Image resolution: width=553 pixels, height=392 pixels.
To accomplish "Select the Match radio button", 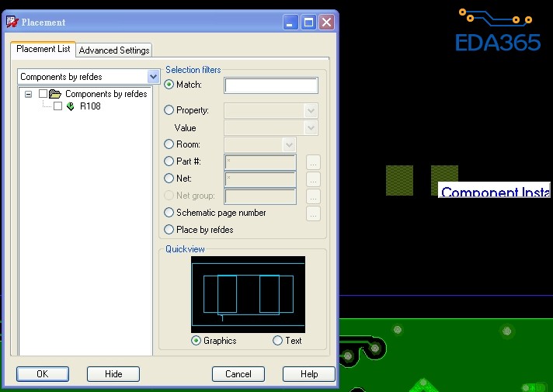I will coord(169,85).
